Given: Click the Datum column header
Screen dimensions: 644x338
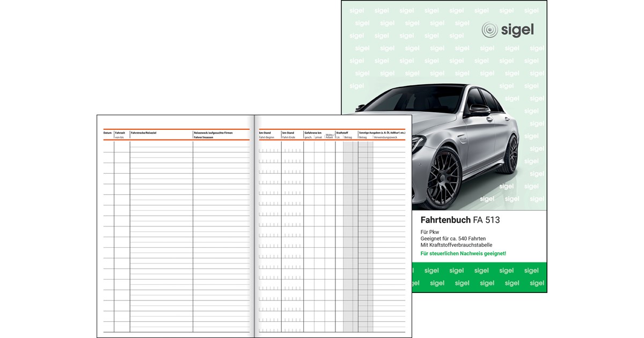Looking at the screenshot, I should tap(107, 133).
